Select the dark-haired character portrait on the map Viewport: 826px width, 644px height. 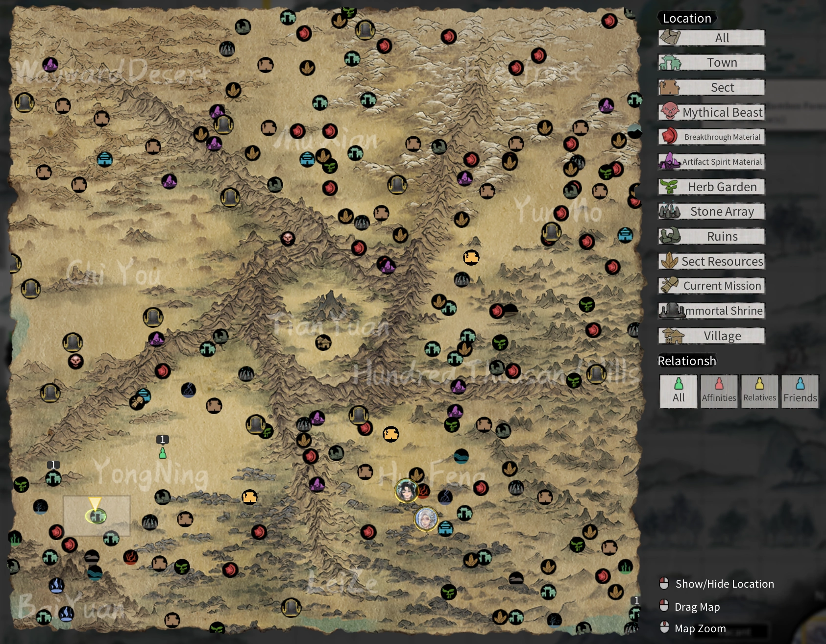tap(407, 491)
